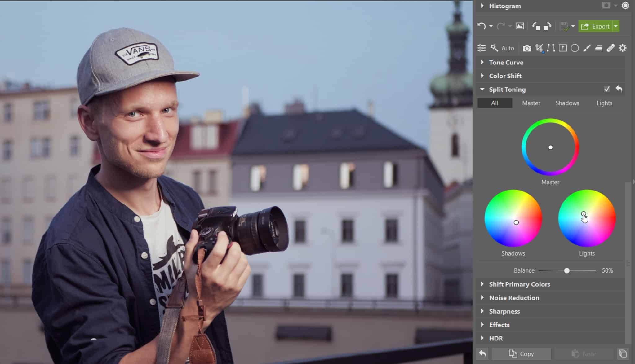Switch to the Lights tab

click(x=604, y=103)
